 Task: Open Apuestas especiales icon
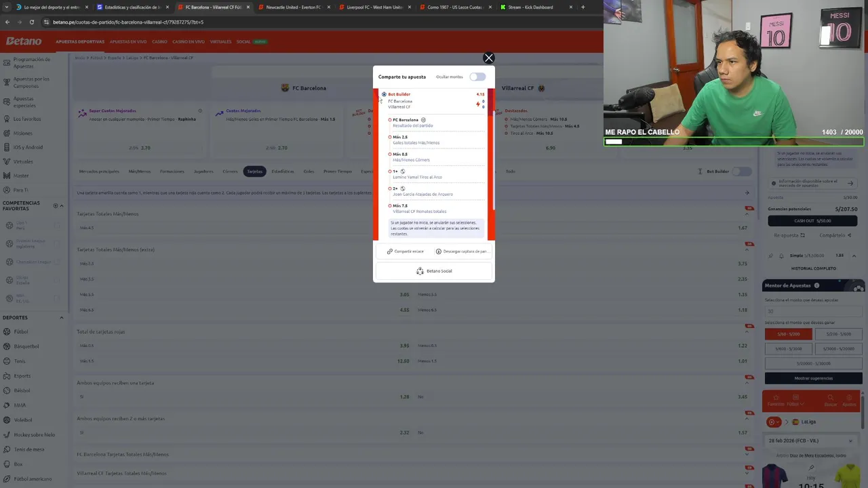6,102
